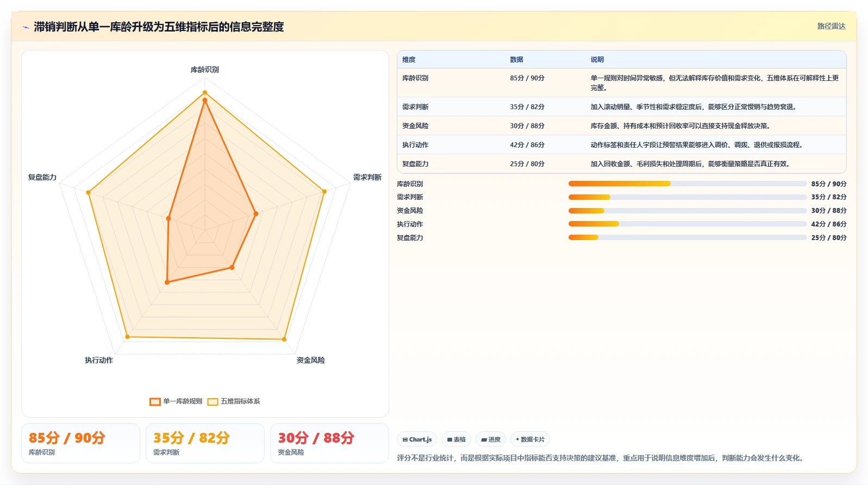Viewport: 868px width, 485px height.
Task: Click the yellow 执行动作 vertex data point
Action: pyautogui.click(x=128, y=337)
